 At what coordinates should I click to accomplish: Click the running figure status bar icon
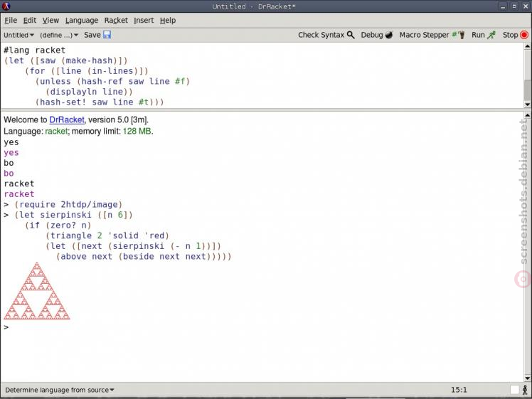pos(525,390)
